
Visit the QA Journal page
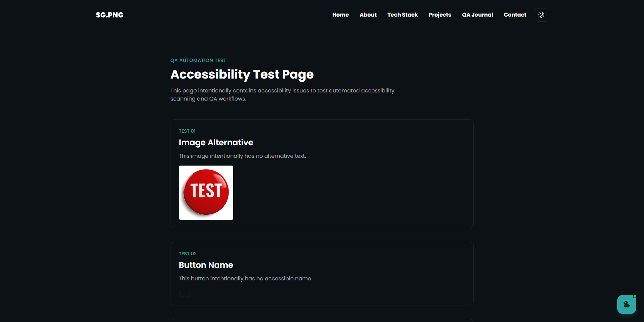478,15
